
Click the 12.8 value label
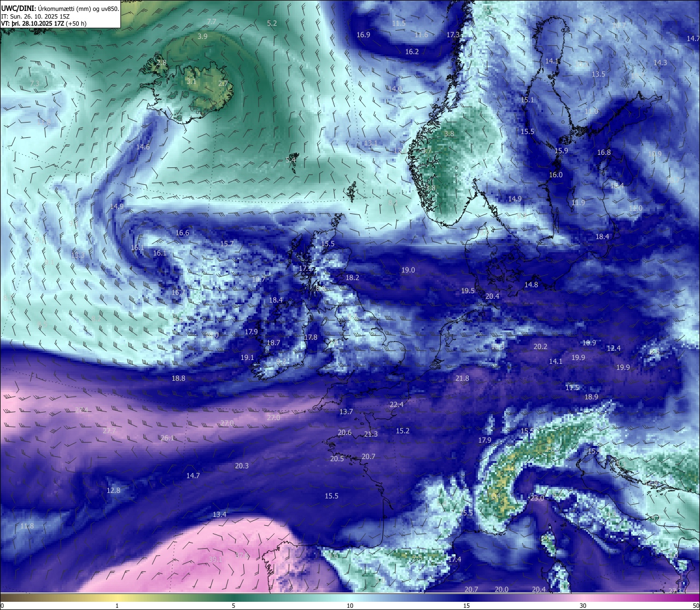click(113, 490)
